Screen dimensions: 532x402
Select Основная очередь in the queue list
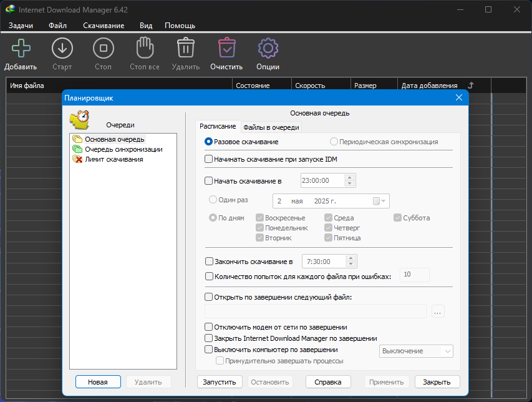click(x=115, y=139)
